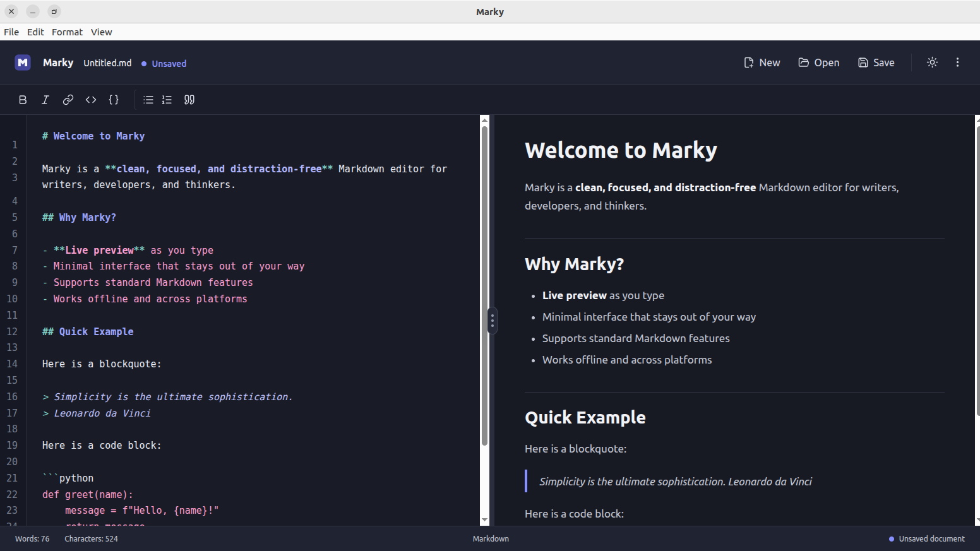Insert inline code with angle-bracket icon
980x551 pixels.
(91, 100)
